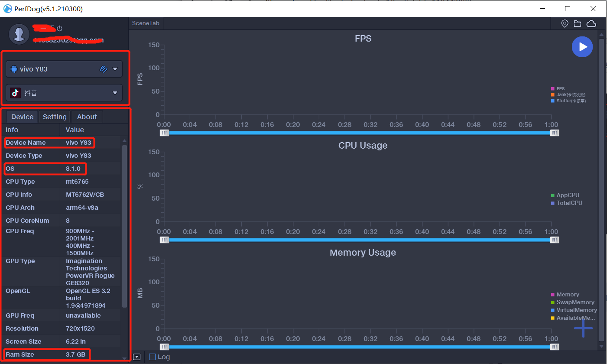Click the Value column header

pos(75,130)
